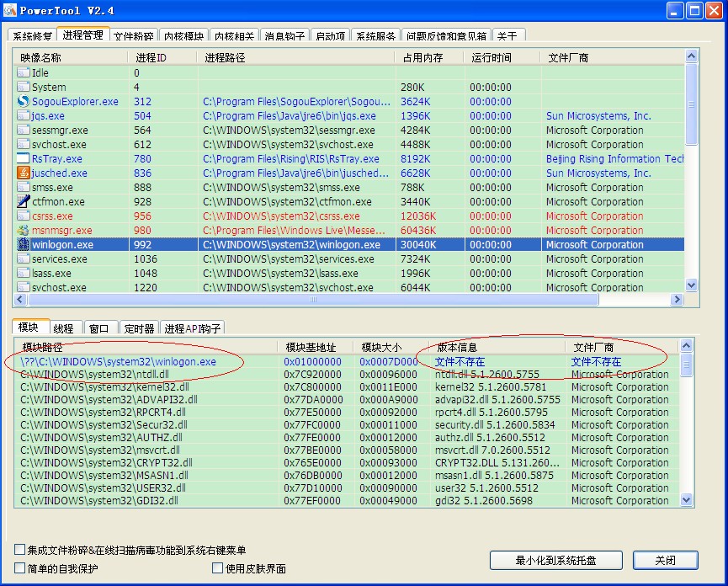Viewport: 728px width, 586px height.
Task: Select module ntdll.dll row
Action: pos(347,375)
